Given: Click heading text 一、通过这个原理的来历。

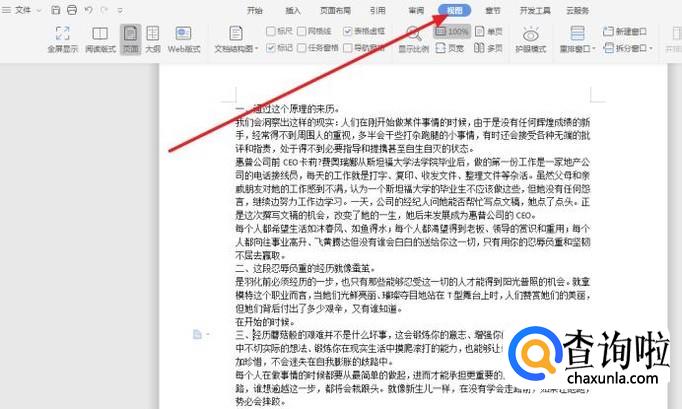Looking at the screenshot, I should point(288,108).
